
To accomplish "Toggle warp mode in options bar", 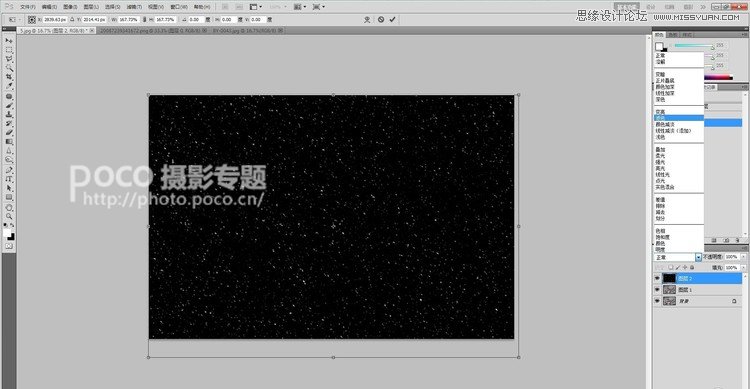I will [367, 20].
